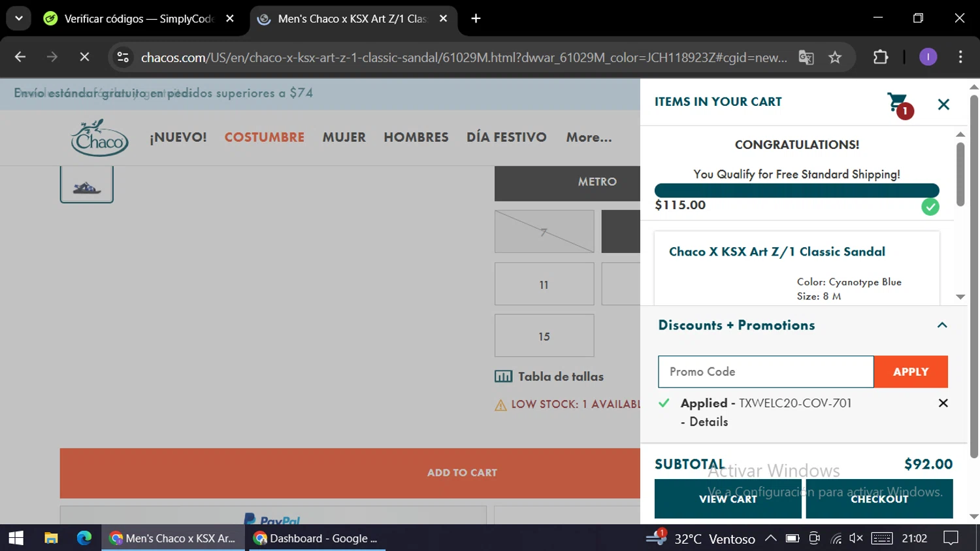Select size 15
Screen dimensions: 980x551
pos(544,336)
